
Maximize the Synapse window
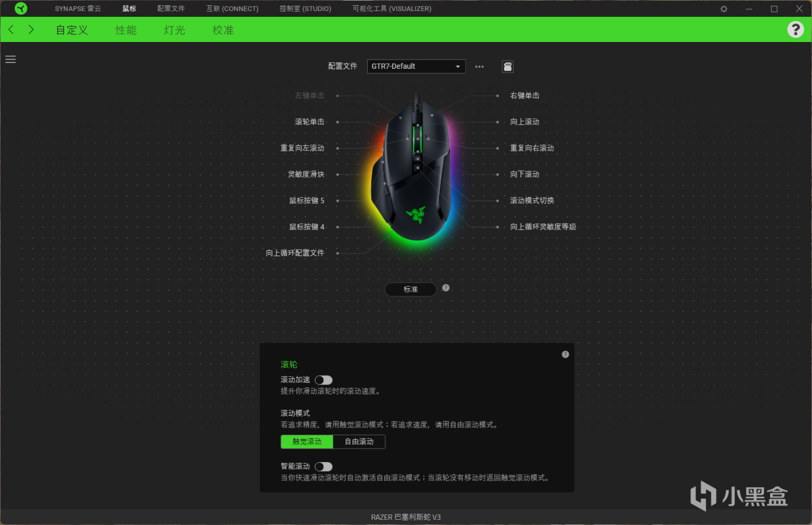click(774, 9)
